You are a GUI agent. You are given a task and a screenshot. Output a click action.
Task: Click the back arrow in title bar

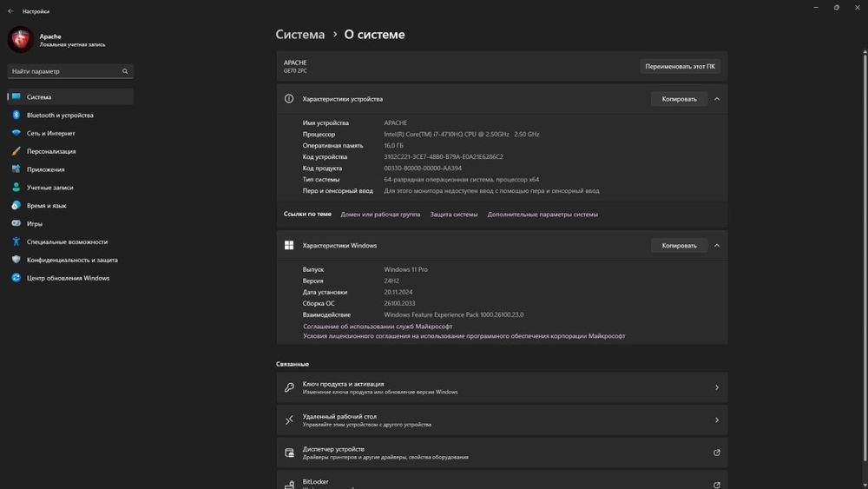point(10,11)
